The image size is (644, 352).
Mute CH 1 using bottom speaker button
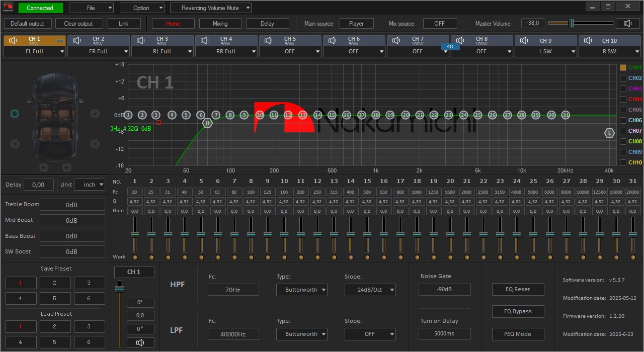140,342
